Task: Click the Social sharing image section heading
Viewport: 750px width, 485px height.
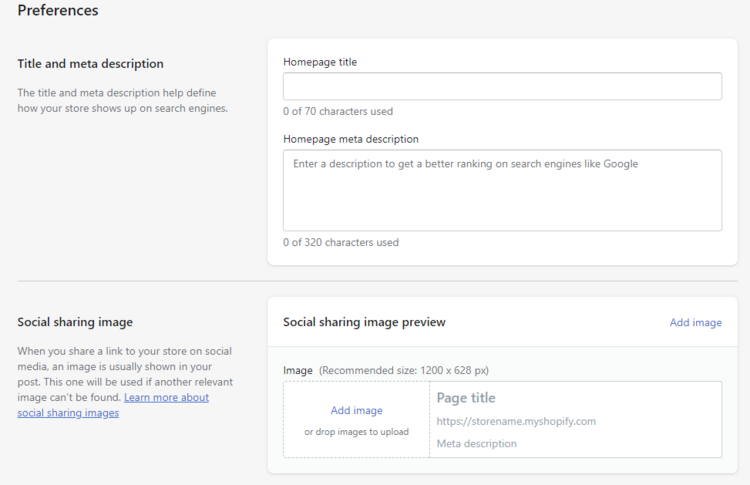Action: pos(75,322)
